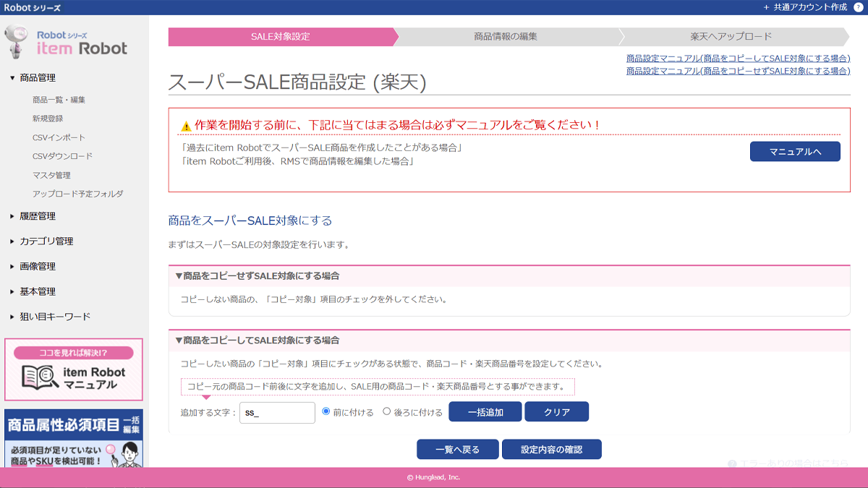Select the 楽天へアップロード step tab
This screenshot has height=488, width=868.
(x=731, y=36)
